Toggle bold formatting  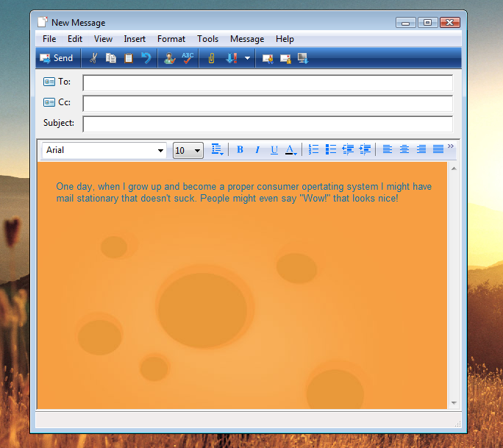(x=240, y=149)
